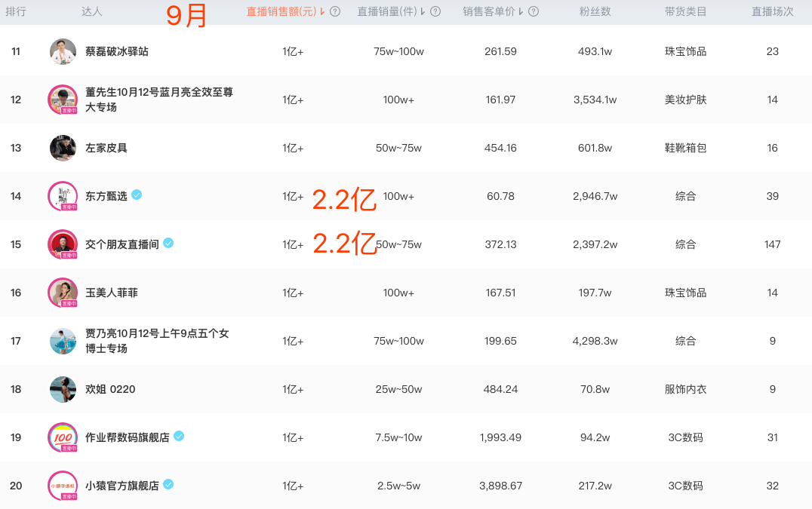Open 作业帮数码旗舰店 profile name
The image size is (812, 509).
(x=128, y=437)
